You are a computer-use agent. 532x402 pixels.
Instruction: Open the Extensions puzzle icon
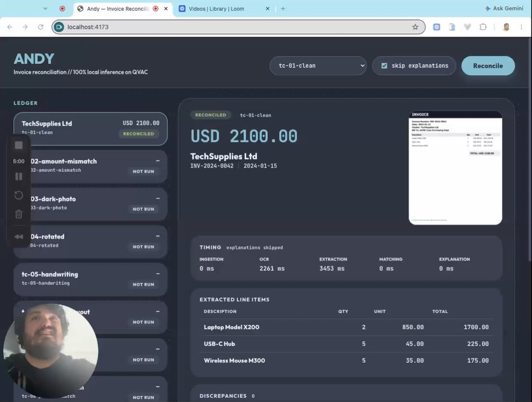[x=483, y=27]
